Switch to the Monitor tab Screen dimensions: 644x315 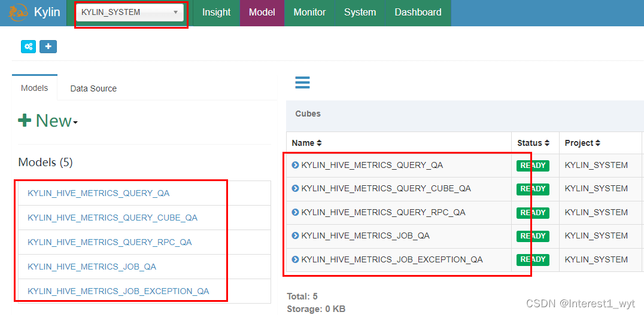tap(309, 13)
